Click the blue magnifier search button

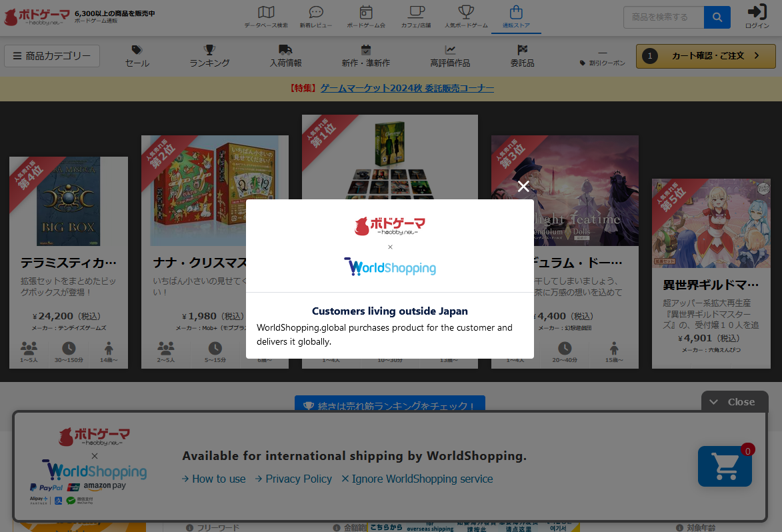[717, 17]
